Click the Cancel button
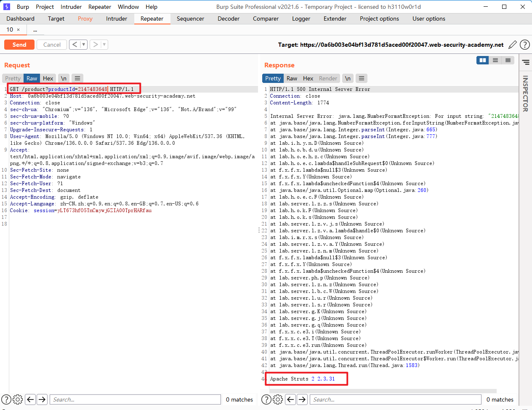Viewport: 532px width, 410px height. point(52,45)
